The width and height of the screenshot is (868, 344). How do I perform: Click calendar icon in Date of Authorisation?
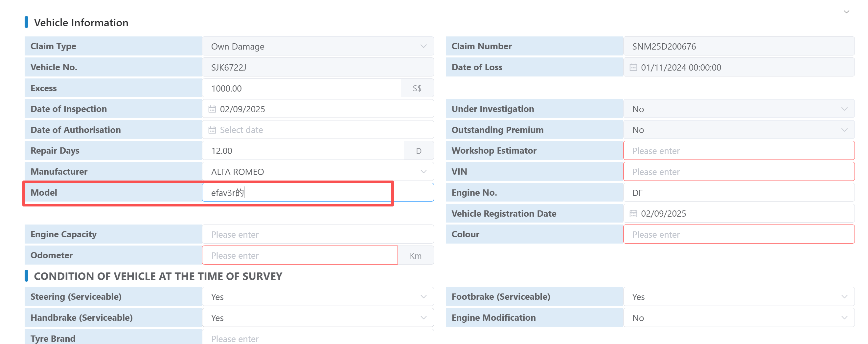(x=212, y=130)
